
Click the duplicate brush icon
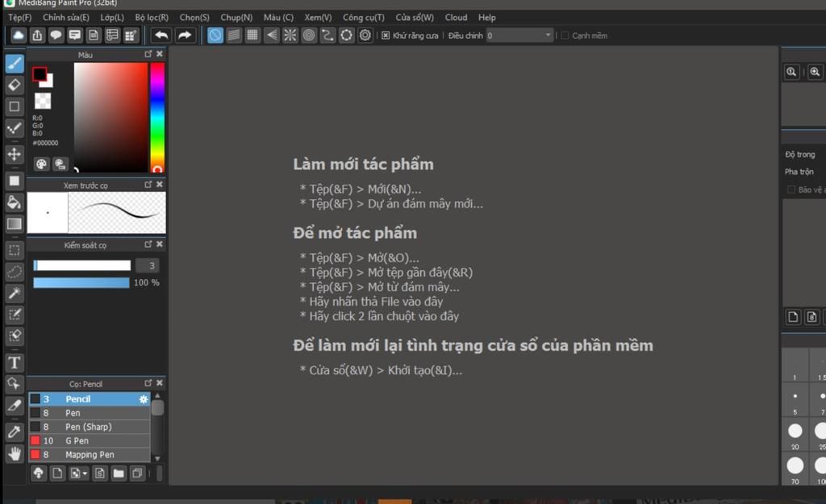[x=137, y=473]
